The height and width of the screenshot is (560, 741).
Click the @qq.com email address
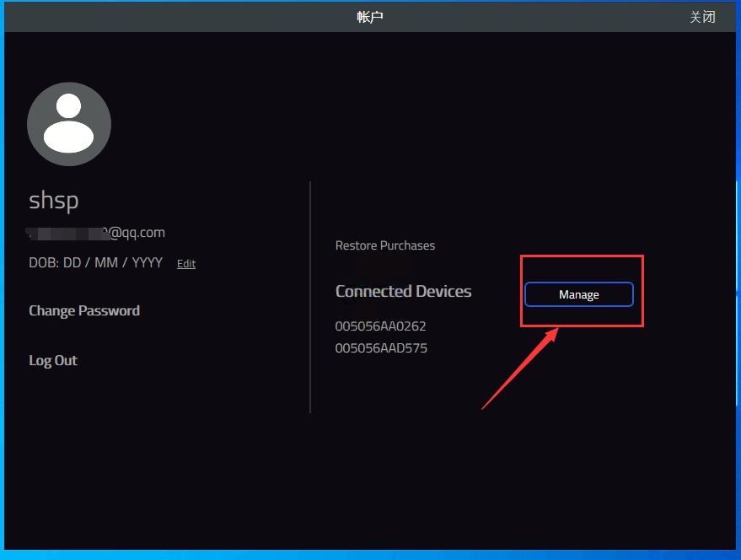(x=136, y=233)
